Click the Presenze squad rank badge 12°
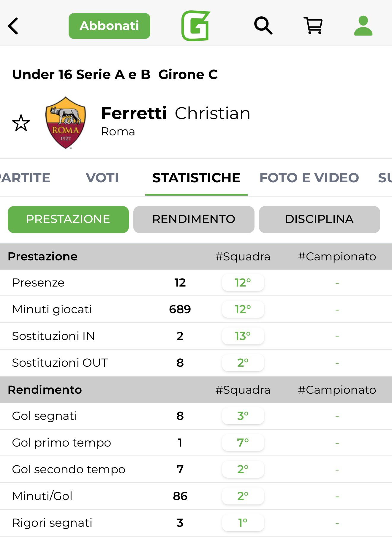 pyautogui.click(x=243, y=283)
